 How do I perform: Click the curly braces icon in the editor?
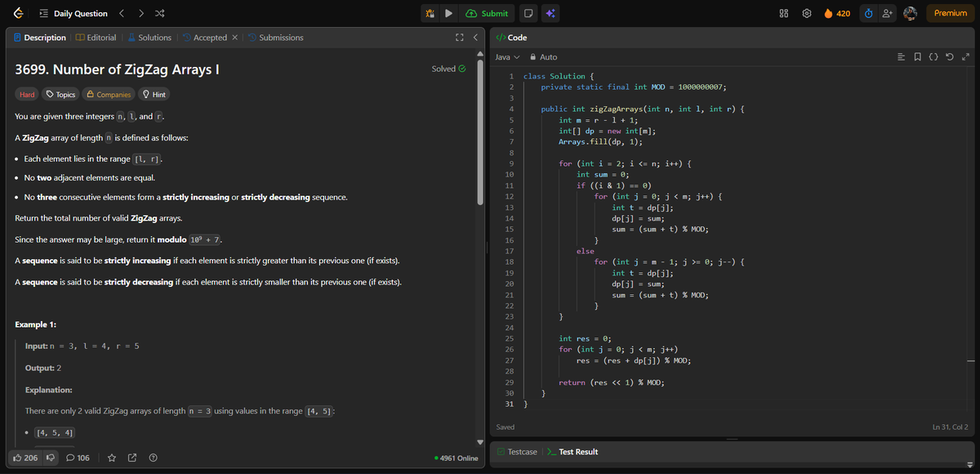934,57
